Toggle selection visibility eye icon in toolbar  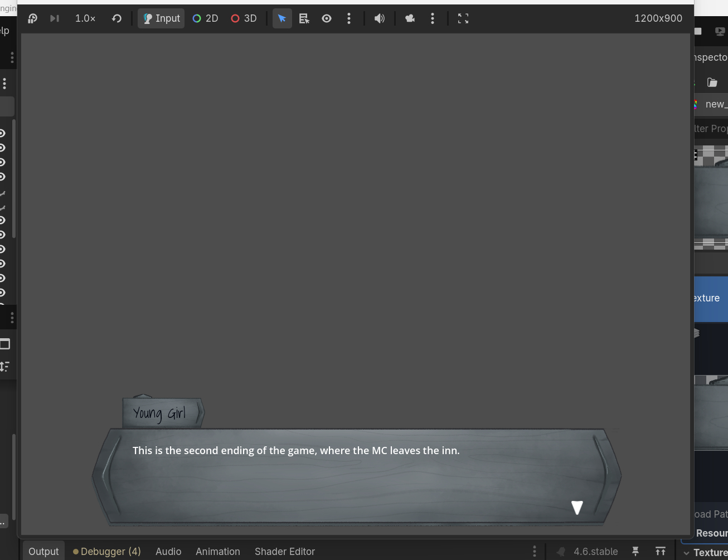pyautogui.click(x=327, y=18)
